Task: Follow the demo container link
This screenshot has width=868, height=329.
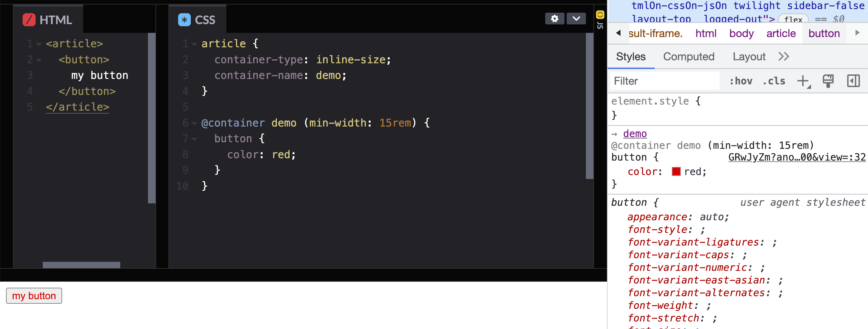Action: [x=634, y=134]
